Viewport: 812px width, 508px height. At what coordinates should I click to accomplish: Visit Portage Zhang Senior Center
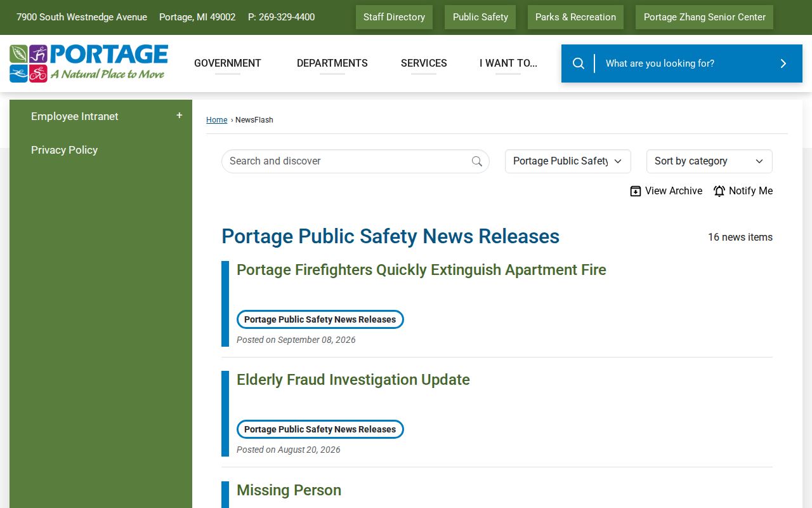[x=704, y=17]
